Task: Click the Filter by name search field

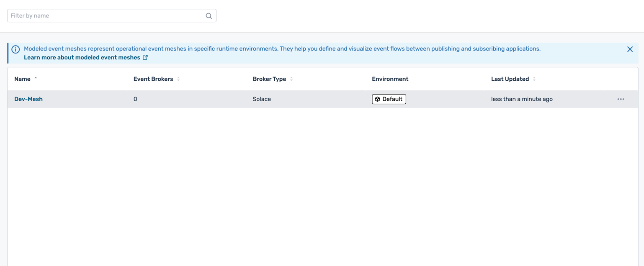Action: pyautogui.click(x=107, y=16)
